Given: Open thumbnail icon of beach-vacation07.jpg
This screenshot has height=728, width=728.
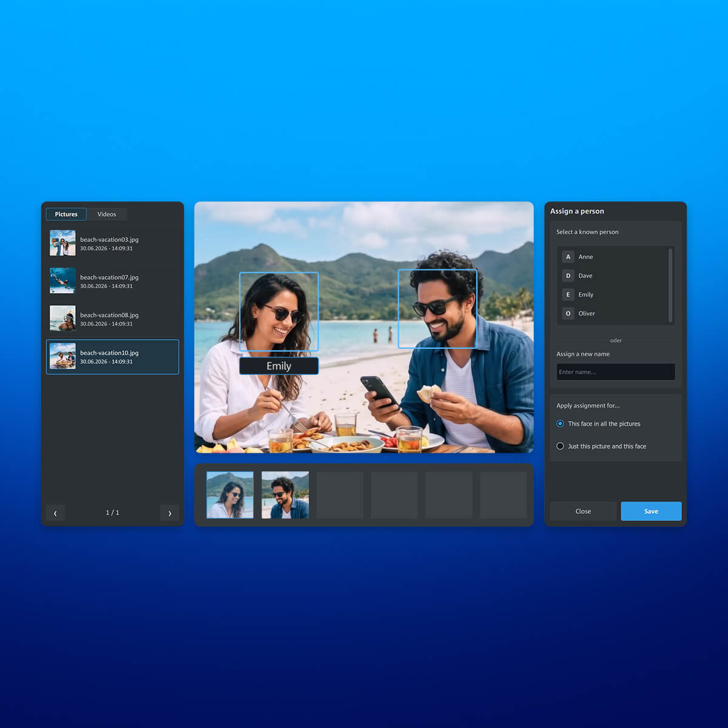Looking at the screenshot, I should pyautogui.click(x=62, y=280).
